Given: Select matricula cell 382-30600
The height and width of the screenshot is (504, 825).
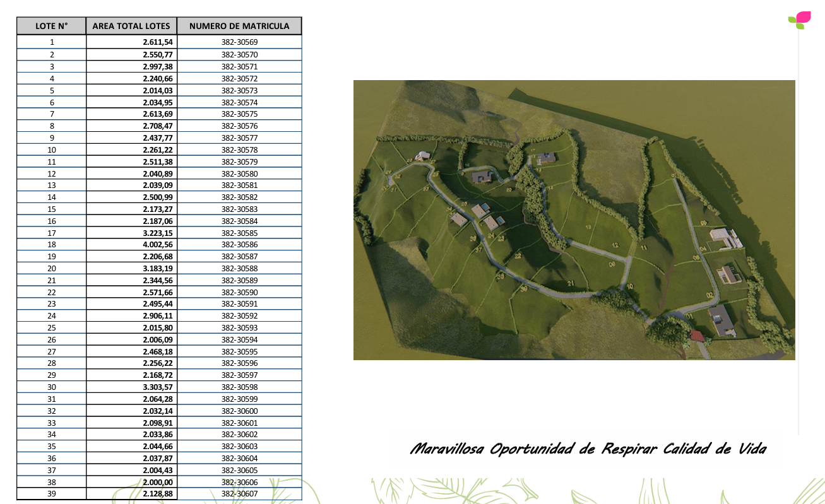Looking at the screenshot, I should tap(239, 411).
